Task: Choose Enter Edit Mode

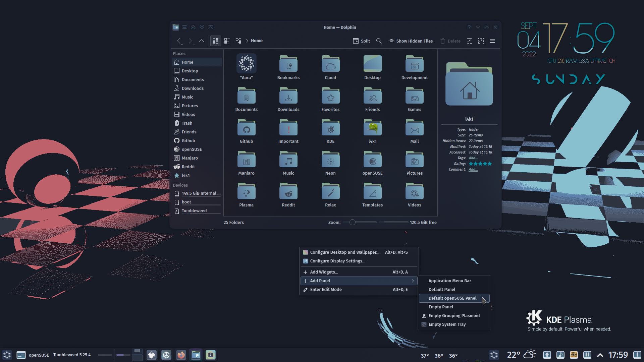Action: (x=359, y=289)
